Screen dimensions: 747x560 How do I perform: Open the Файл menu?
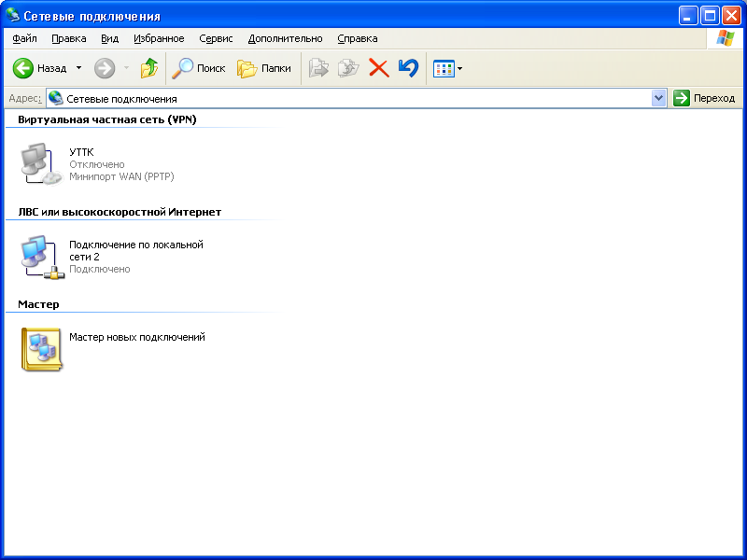[25, 38]
